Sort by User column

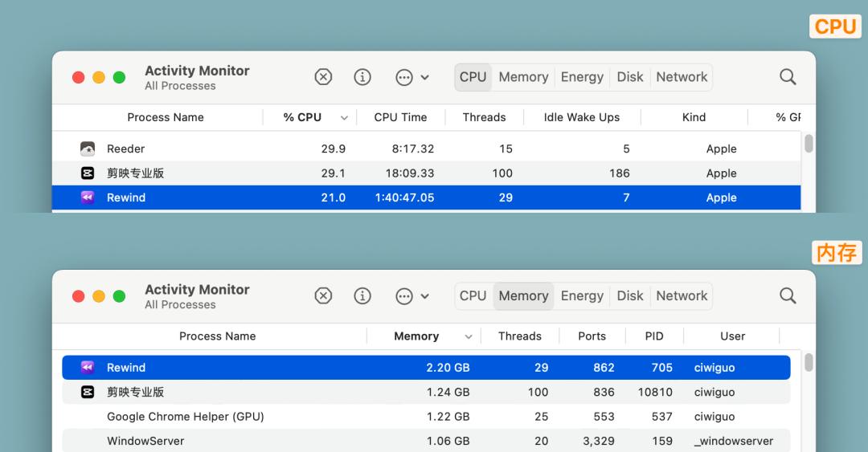732,336
